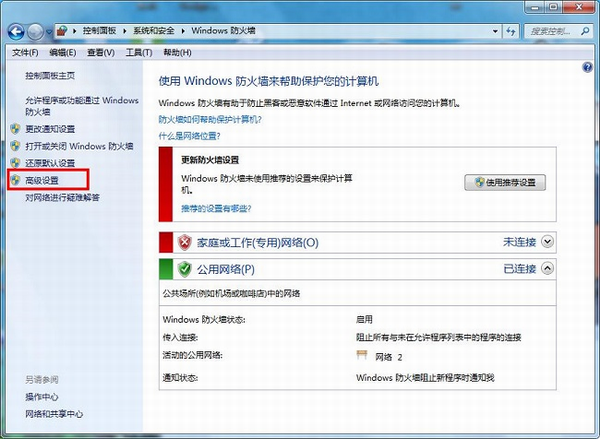600x439 pixels.
Task: Minimize the firewall window
Action: click(534, 7)
